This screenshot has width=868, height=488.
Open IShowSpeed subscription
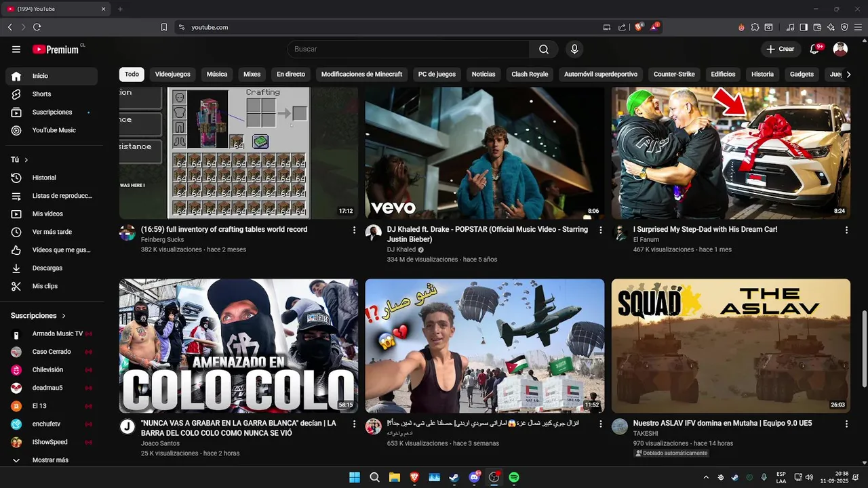pos(52,443)
